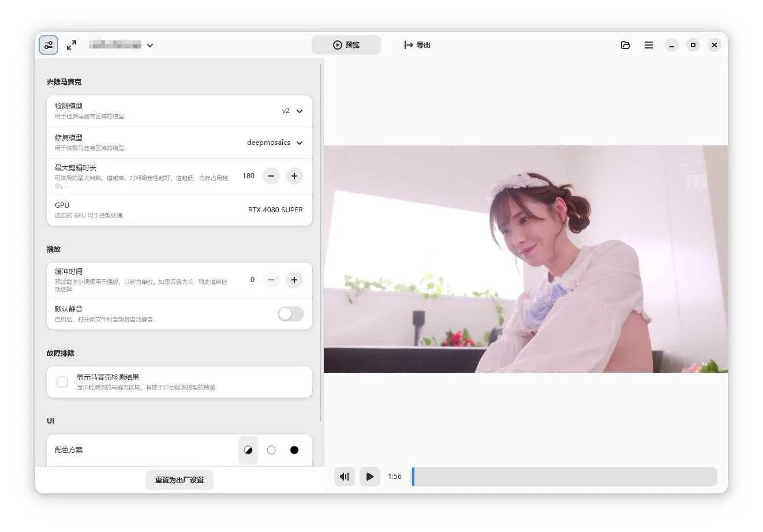The width and height of the screenshot is (763, 532).
Task: Mute audio with the speaker icon
Action: (345, 477)
